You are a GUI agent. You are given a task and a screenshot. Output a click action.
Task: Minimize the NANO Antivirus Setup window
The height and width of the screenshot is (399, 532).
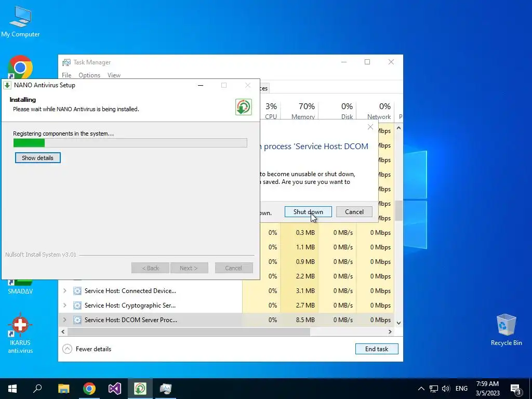tap(201, 85)
